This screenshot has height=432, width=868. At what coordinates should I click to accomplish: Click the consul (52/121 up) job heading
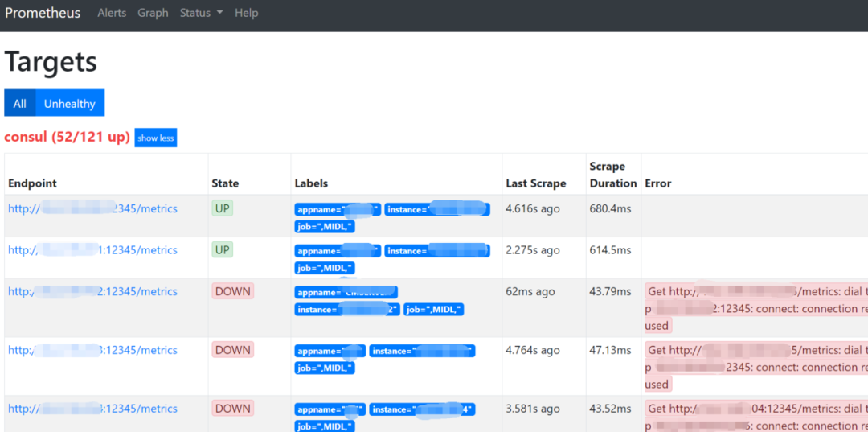[x=67, y=137]
